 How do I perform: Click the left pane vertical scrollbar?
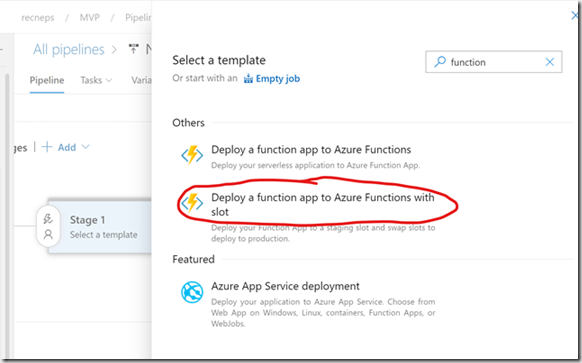point(7,215)
